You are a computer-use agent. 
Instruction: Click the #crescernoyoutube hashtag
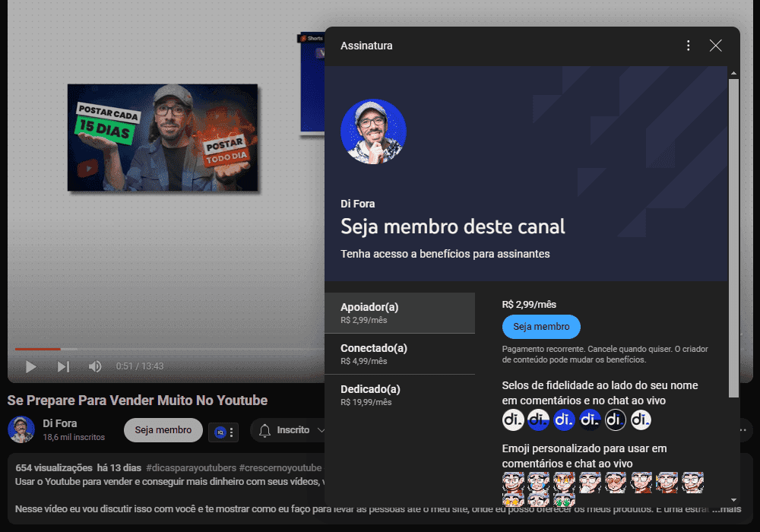pos(280,468)
